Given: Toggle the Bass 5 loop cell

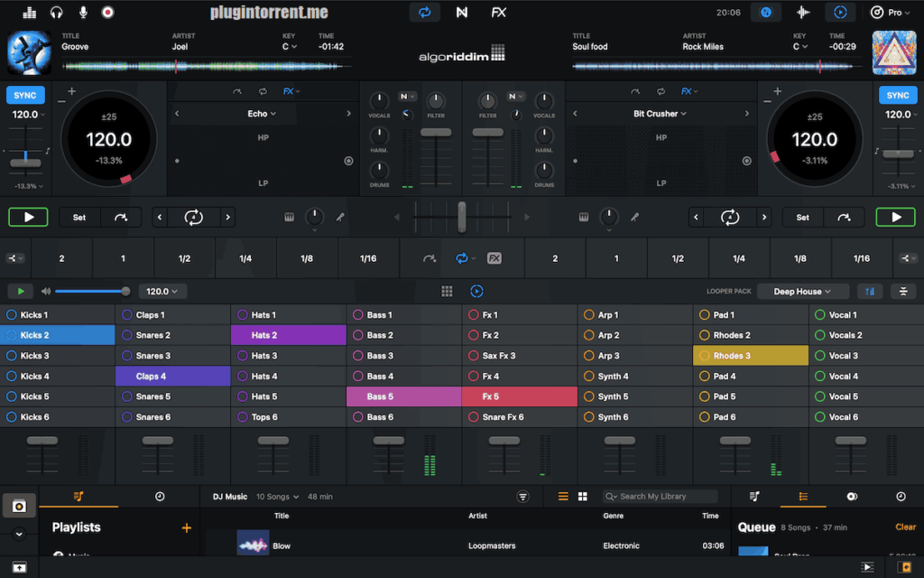Looking at the screenshot, I should (404, 396).
